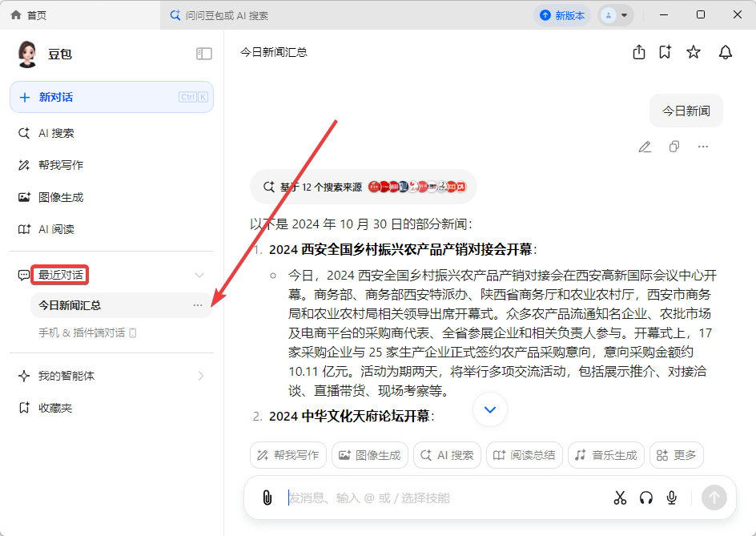The width and height of the screenshot is (756, 536).
Task: Copy the sent message with the copy icon
Action: click(674, 147)
